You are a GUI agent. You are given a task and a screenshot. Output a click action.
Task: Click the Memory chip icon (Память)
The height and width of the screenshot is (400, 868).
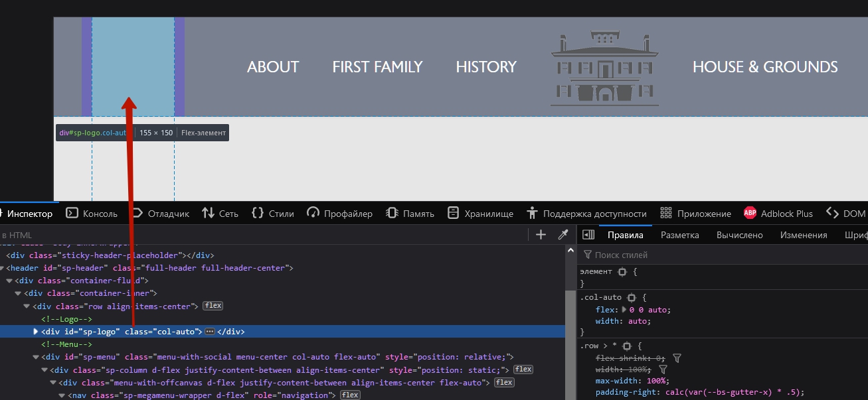click(x=392, y=213)
